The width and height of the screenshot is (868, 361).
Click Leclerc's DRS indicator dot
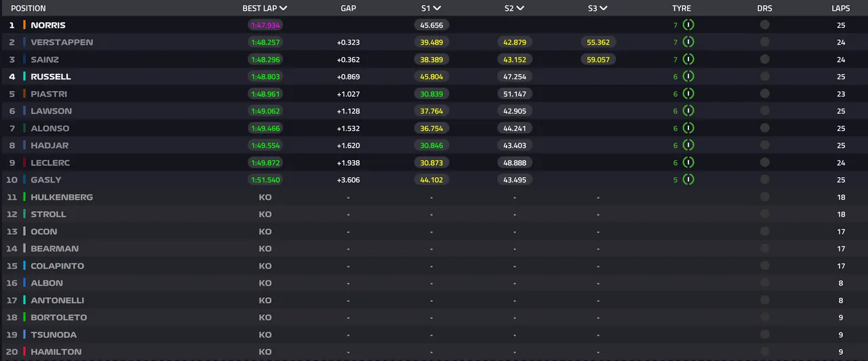[x=765, y=162]
